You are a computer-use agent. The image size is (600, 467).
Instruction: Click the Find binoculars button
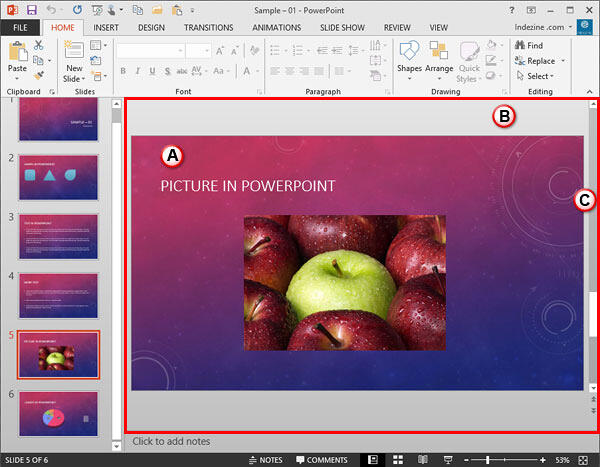click(529, 45)
